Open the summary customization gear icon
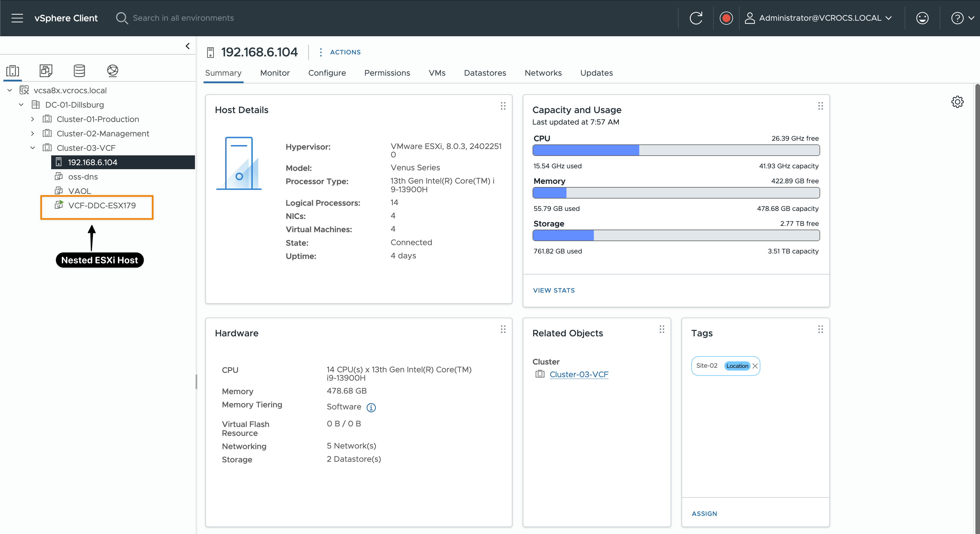The width and height of the screenshot is (980, 534). [957, 102]
